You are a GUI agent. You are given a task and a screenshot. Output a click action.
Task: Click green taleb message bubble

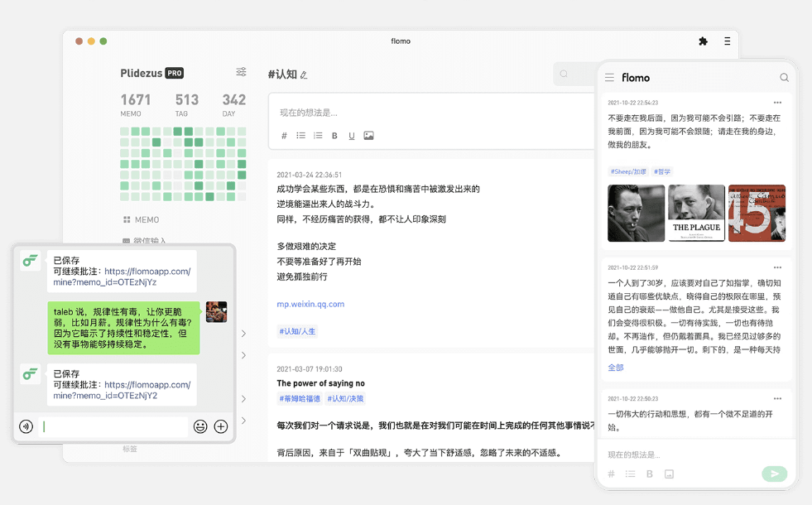[124, 328]
